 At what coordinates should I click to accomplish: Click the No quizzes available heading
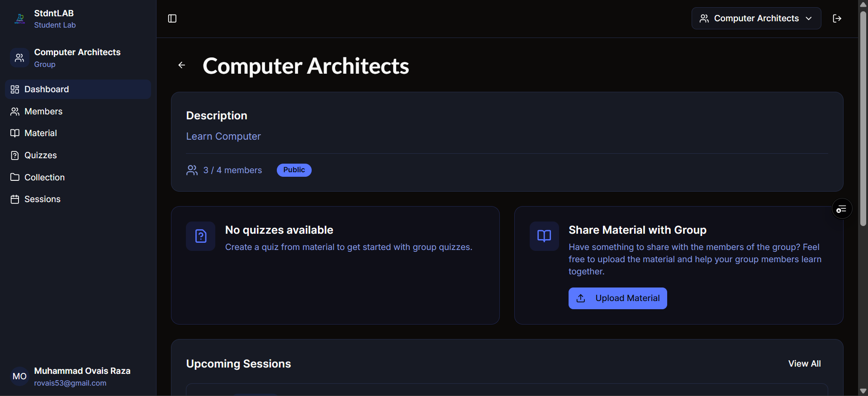pyautogui.click(x=279, y=230)
